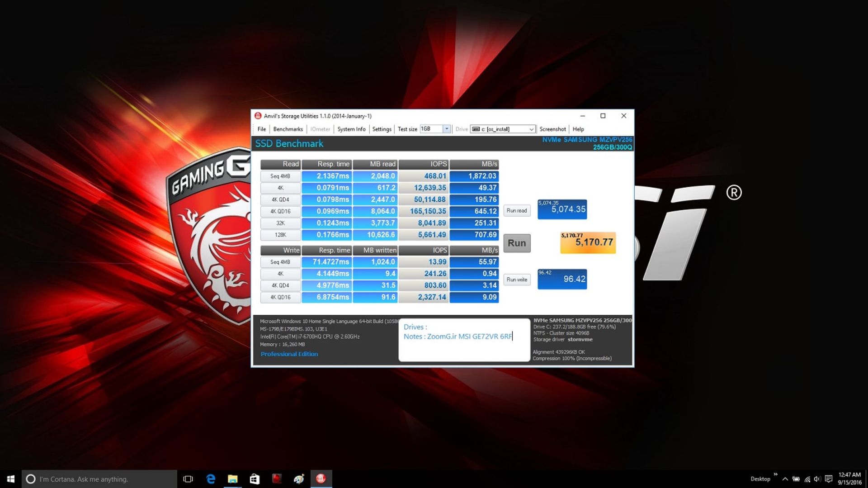Click the 165,150.35 IOPS value
This screenshot has height=488, width=868.
[x=423, y=212]
